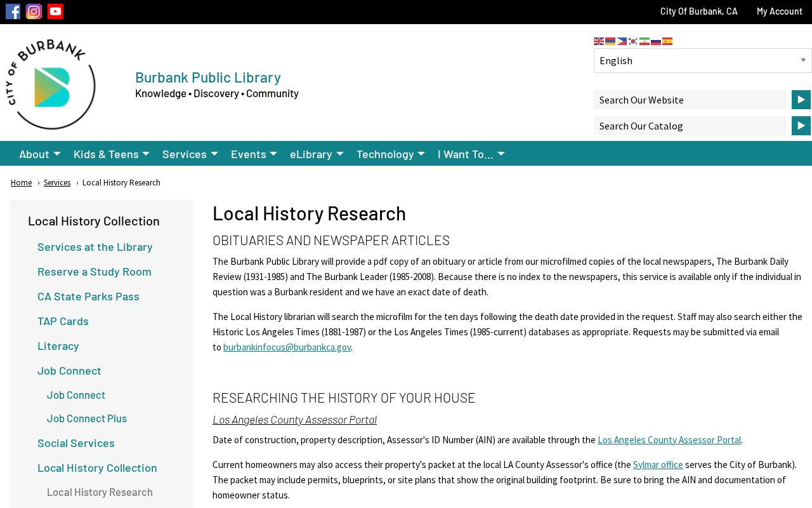Open Social Services sidebar item

[x=76, y=443]
